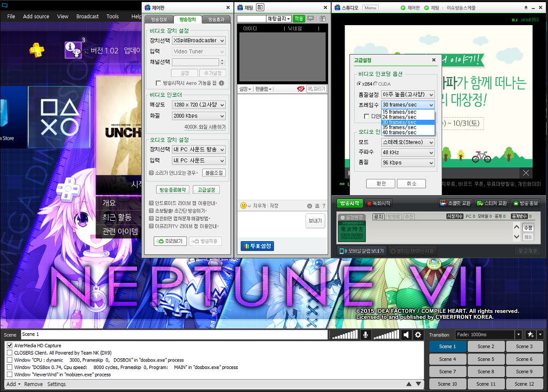Open the 주파수 48 KHz dropdown

(x=408, y=152)
